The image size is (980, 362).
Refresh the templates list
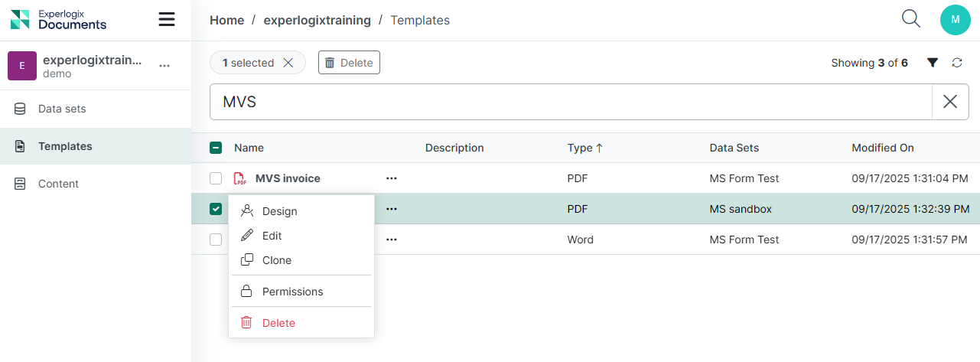(957, 63)
